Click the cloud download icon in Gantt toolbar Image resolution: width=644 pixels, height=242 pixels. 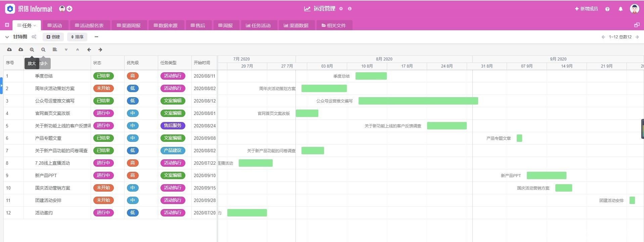click(x=21, y=49)
